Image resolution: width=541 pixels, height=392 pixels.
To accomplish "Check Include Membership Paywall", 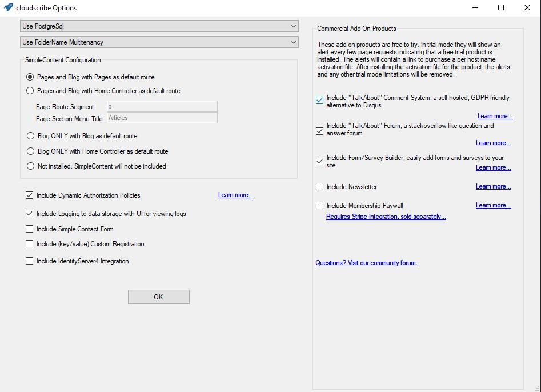I will coord(319,206).
